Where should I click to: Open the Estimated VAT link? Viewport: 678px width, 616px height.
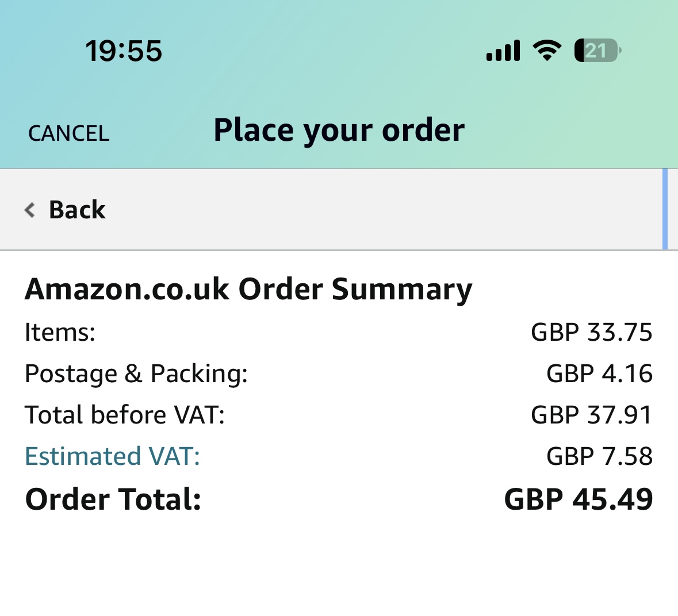[x=112, y=456]
